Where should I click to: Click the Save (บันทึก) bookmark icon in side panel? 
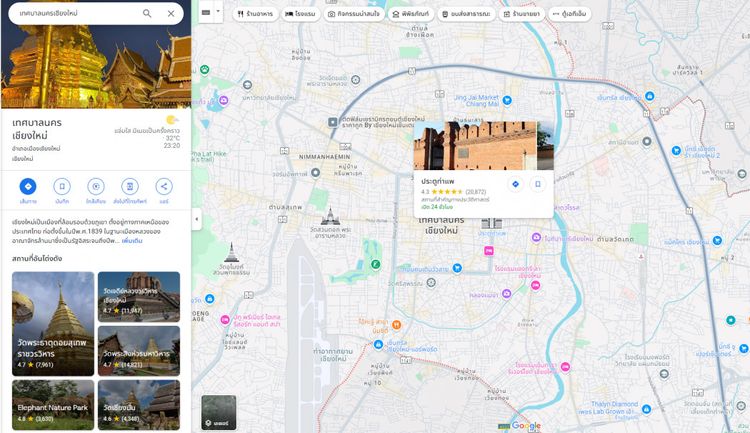click(x=62, y=186)
